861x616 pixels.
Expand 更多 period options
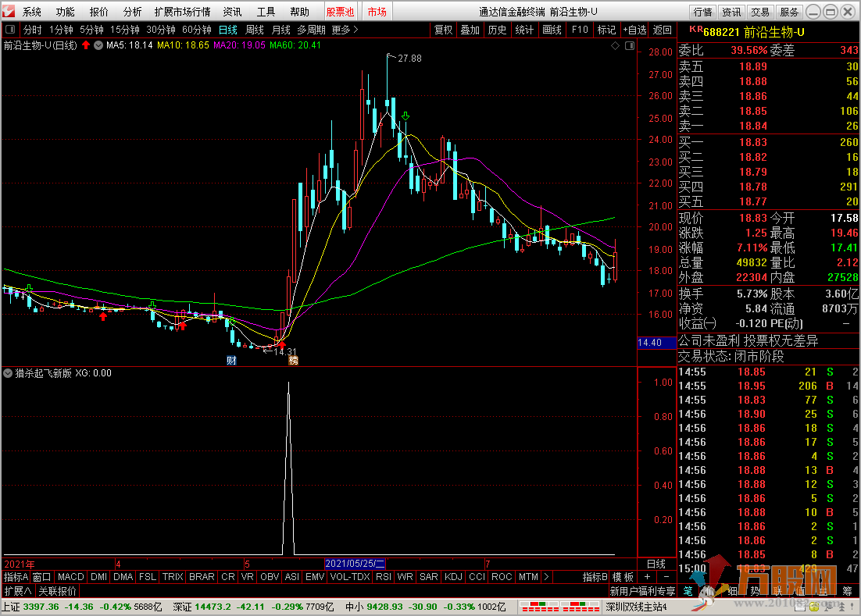point(345,30)
